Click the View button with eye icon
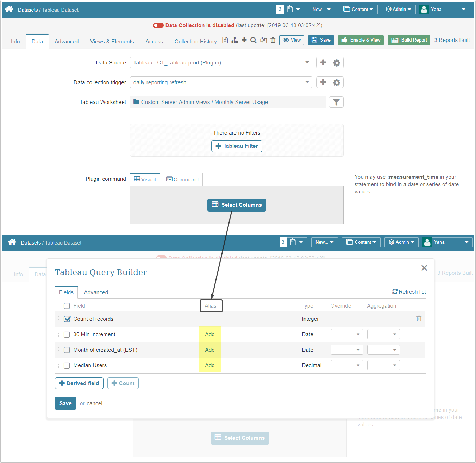476x463 pixels. [292, 40]
